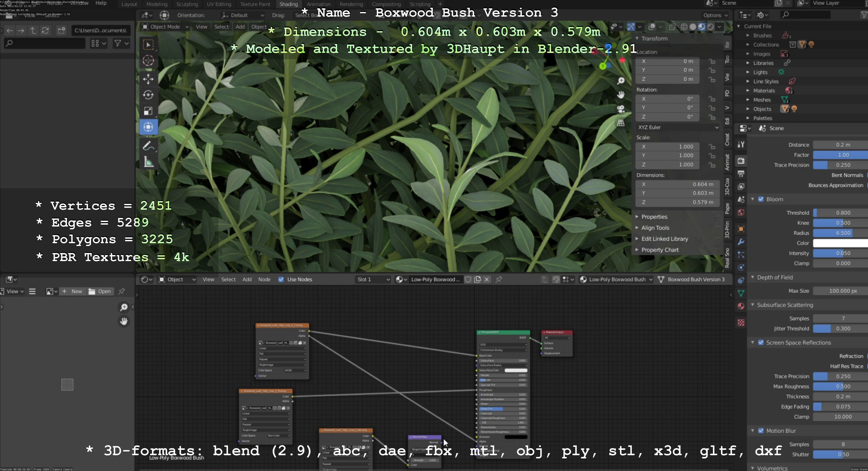
Task: Open the Render properties tab icon
Action: click(741, 161)
